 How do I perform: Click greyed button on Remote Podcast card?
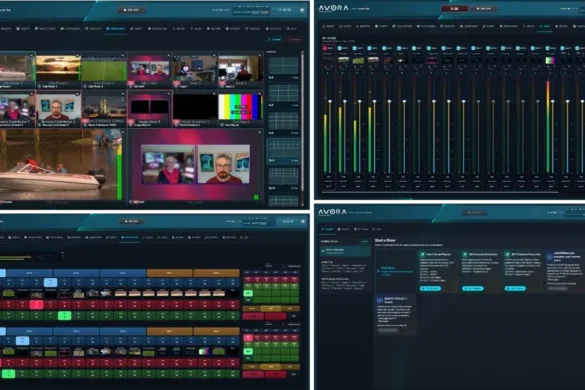388,330
